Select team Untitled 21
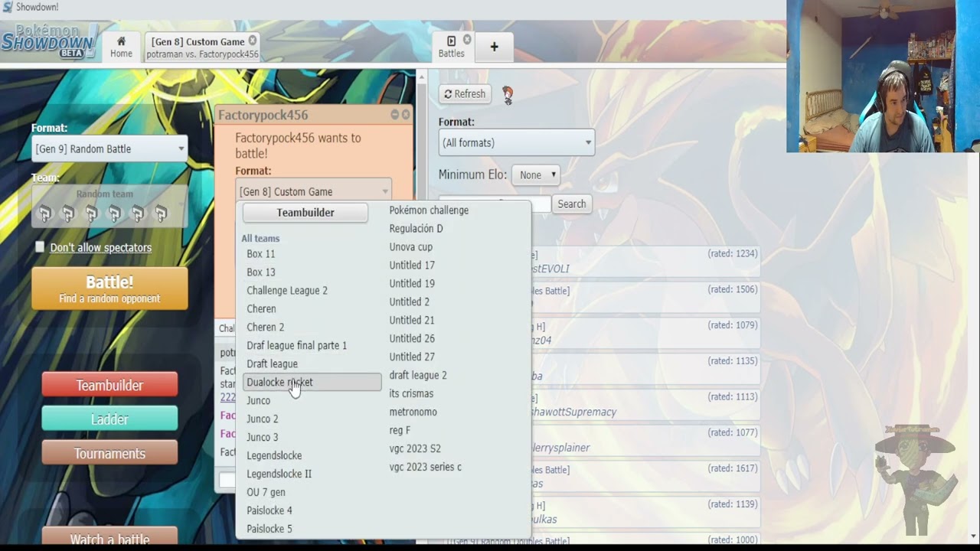This screenshot has width=980, height=551. pos(455,321)
